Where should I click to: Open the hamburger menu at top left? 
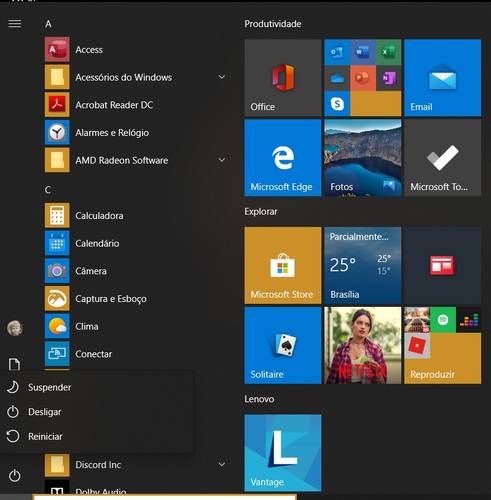[15, 24]
